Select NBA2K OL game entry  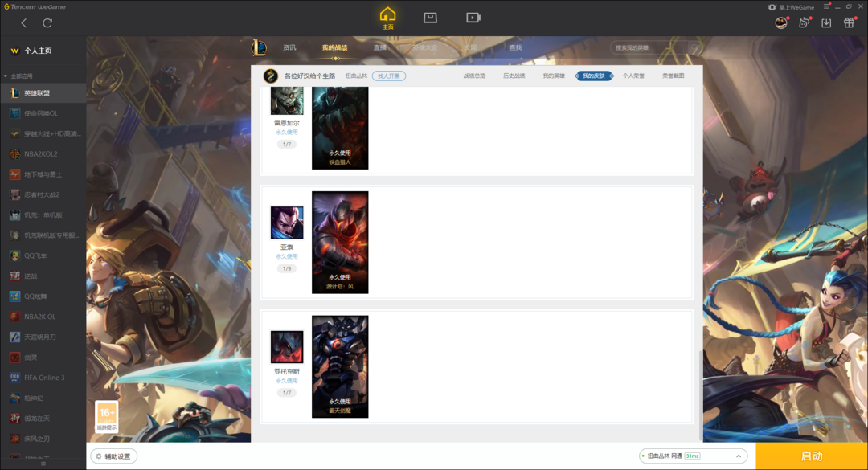[x=43, y=317]
